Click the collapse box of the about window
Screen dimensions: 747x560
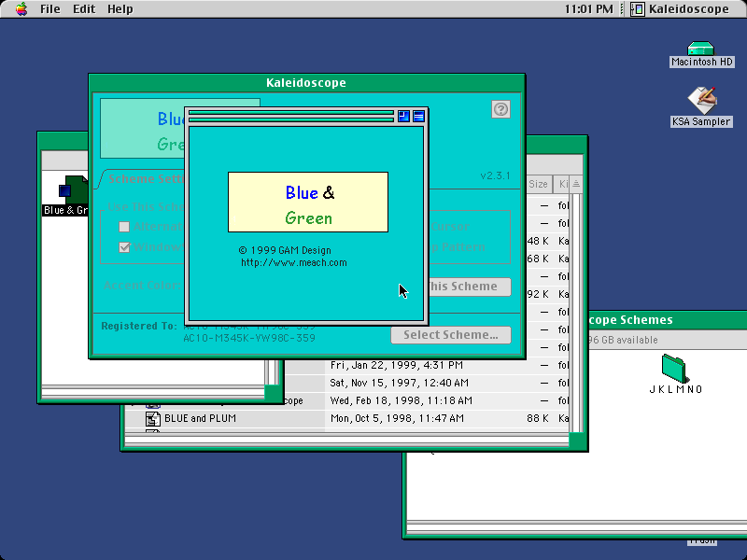(x=418, y=116)
